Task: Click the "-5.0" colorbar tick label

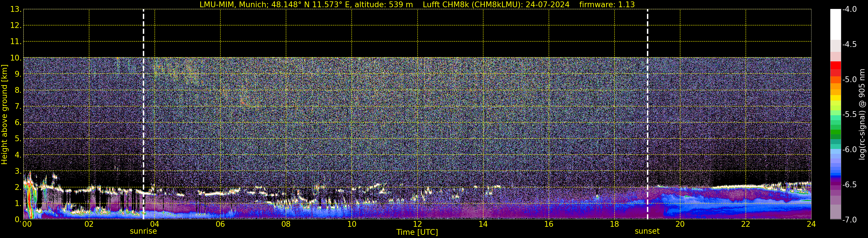Action: click(x=850, y=80)
